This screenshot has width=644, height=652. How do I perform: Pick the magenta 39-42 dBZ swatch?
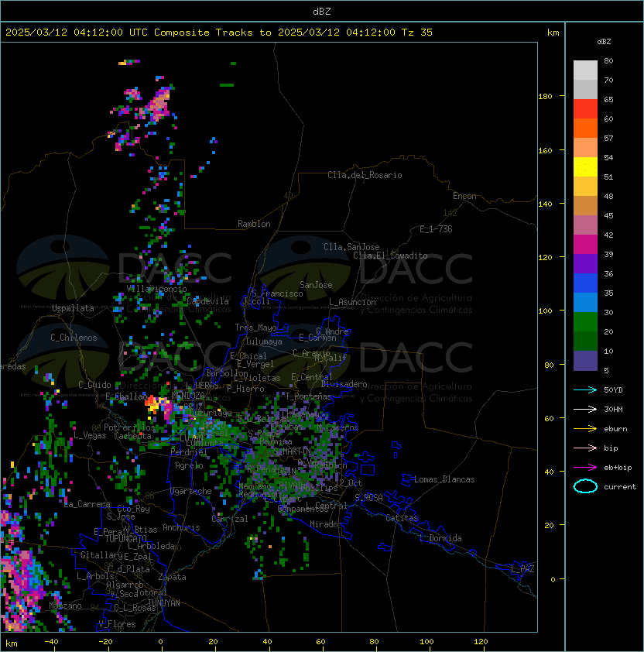[x=585, y=245]
